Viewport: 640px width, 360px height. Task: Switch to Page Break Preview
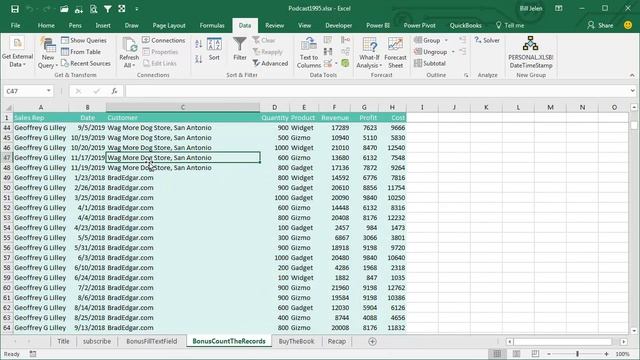535,354
